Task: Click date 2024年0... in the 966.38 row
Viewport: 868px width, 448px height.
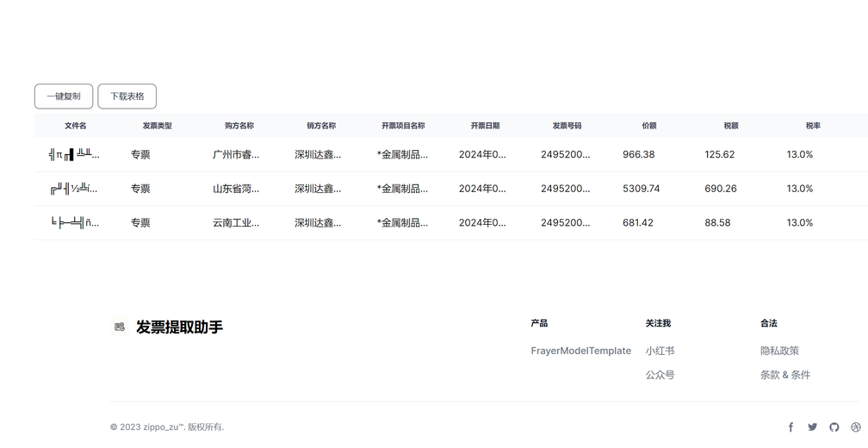Action: pos(482,154)
